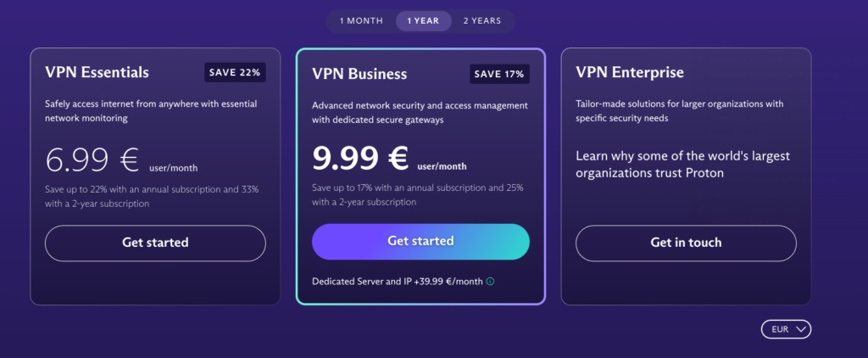Select the 1 MONTH billing period
The height and width of the screenshot is (358, 868).
[x=361, y=21]
